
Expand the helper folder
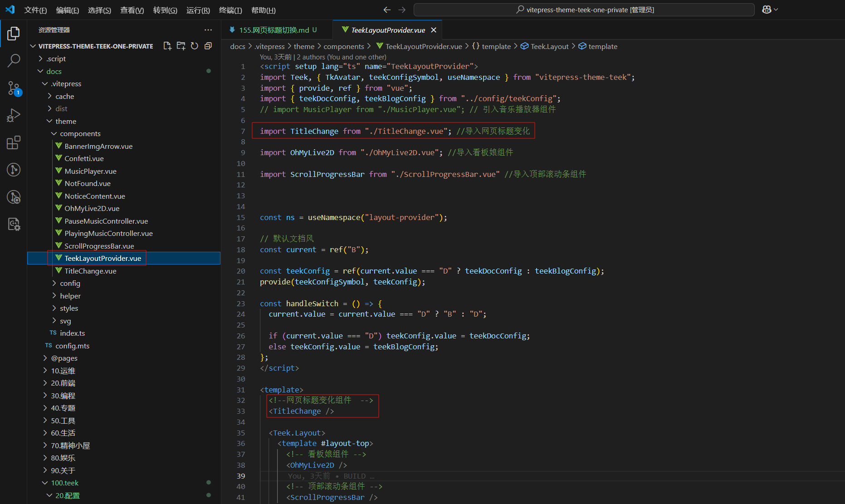[124, 296]
